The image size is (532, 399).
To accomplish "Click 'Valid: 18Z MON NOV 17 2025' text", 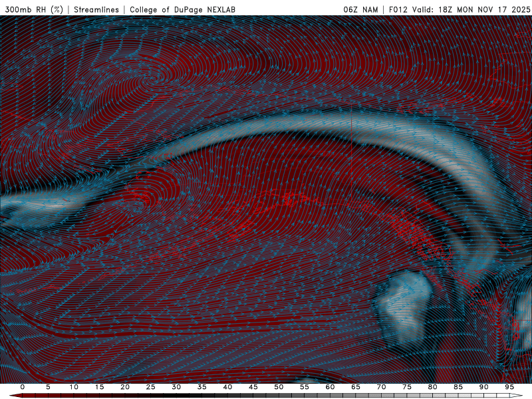I will tap(471, 10).
